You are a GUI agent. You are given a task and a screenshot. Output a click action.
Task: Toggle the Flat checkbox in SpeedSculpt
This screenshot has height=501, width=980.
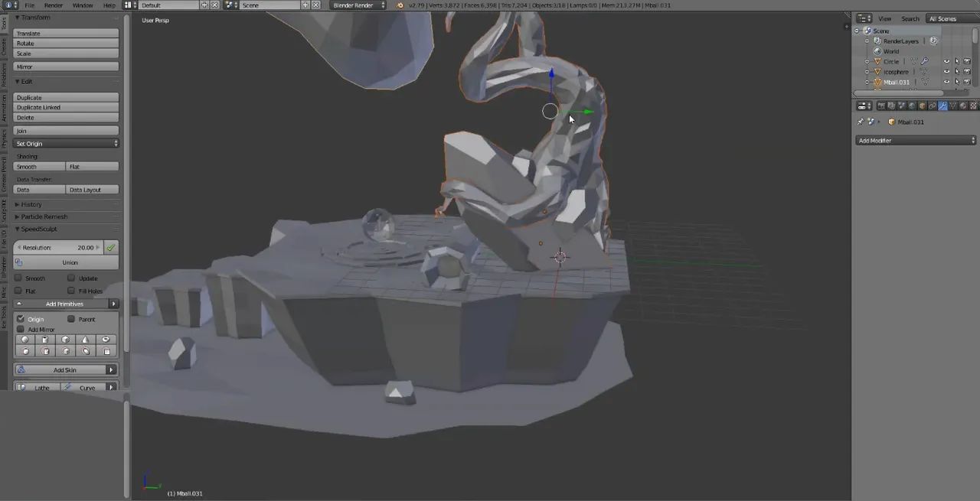pos(18,291)
